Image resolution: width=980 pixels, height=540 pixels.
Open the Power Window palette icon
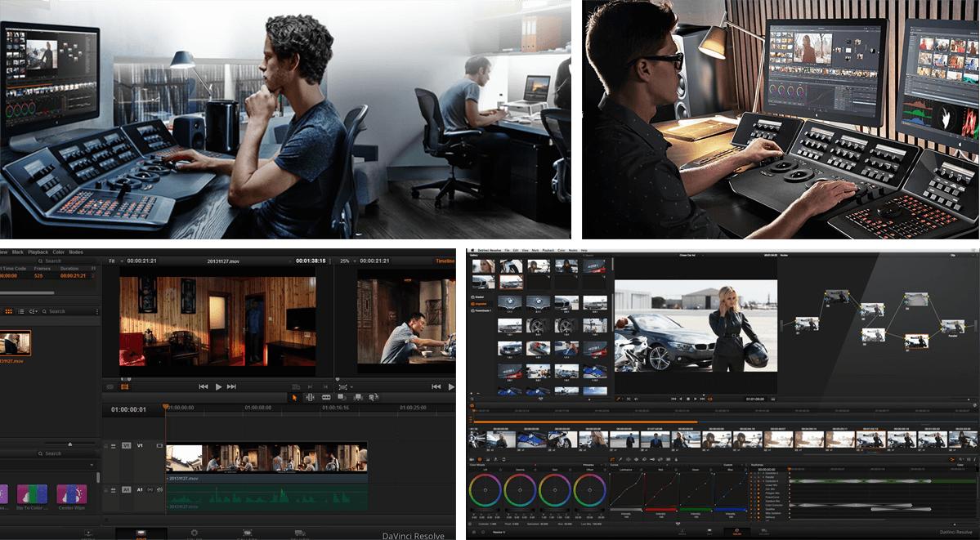pyautogui.click(x=629, y=459)
